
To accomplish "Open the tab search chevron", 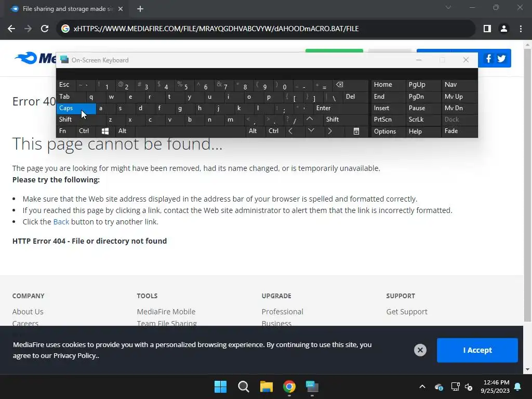I will pyautogui.click(x=448, y=7).
